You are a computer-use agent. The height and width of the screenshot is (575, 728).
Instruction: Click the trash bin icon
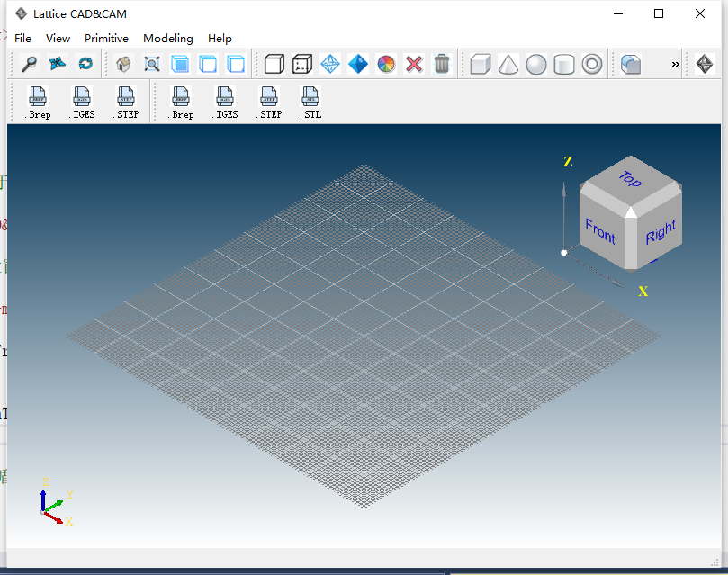point(441,64)
